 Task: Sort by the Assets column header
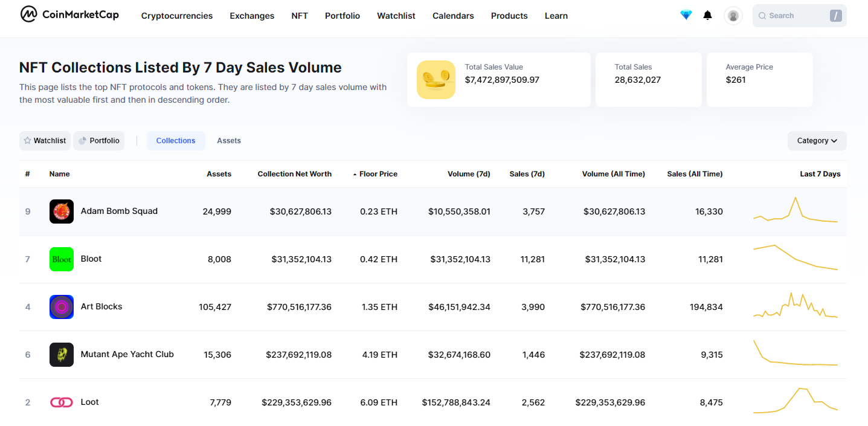tap(219, 174)
